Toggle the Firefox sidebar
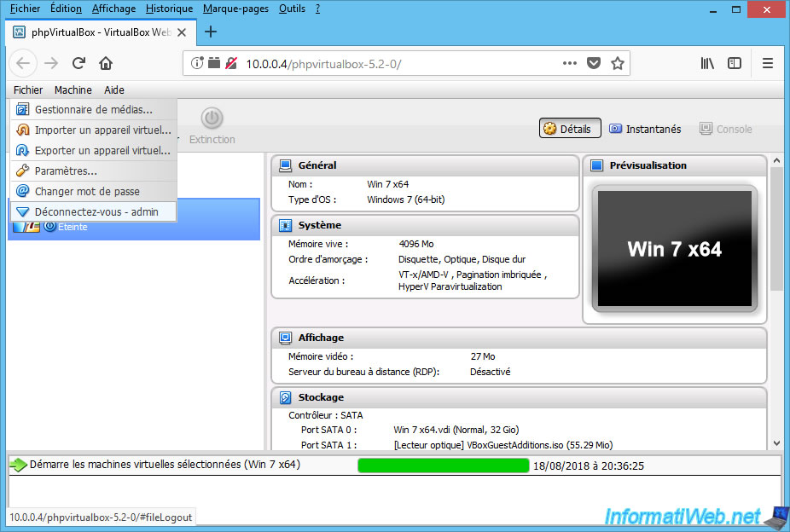 pyautogui.click(x=735, y=63)
